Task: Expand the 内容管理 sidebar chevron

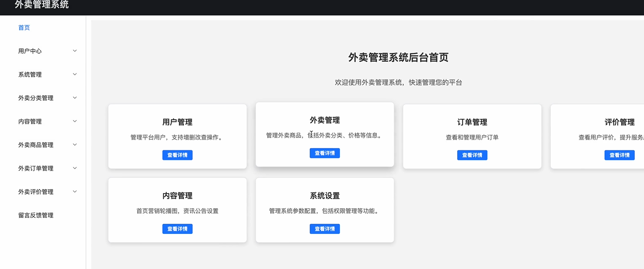Action: (75, 121)
